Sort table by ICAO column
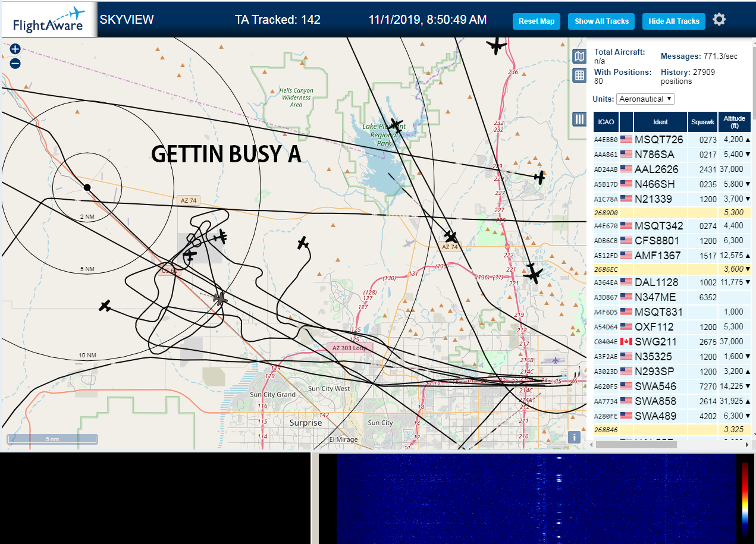This screenshot has height=544, width=756. 606,122
